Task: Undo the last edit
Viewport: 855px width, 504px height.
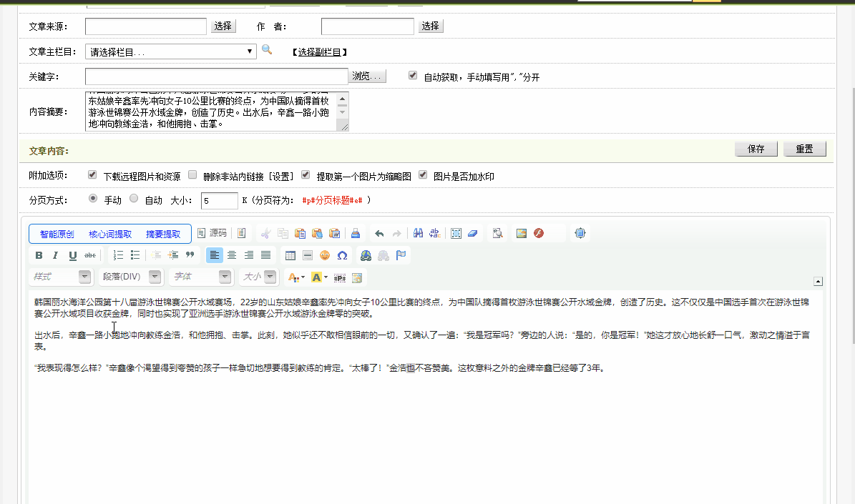Action: (379, 233)
